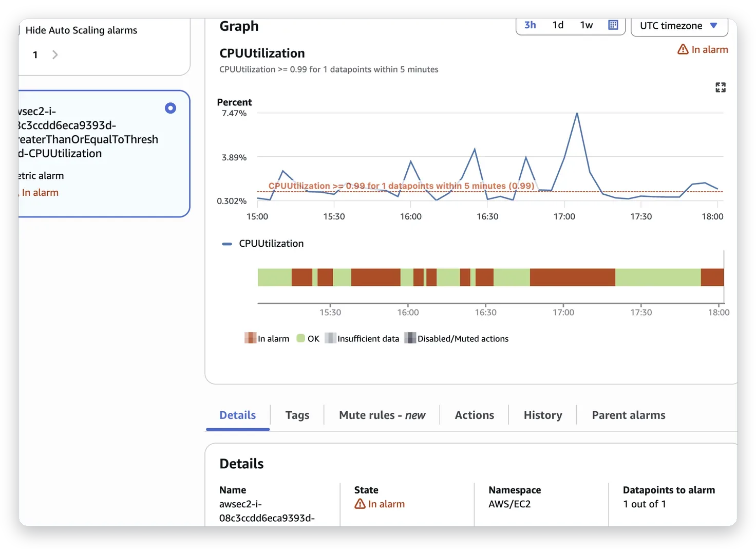This screenshot has height=549, width=756.
Task: Click the 'AWS/EC2' namespace value
Action: click(509, 504)
